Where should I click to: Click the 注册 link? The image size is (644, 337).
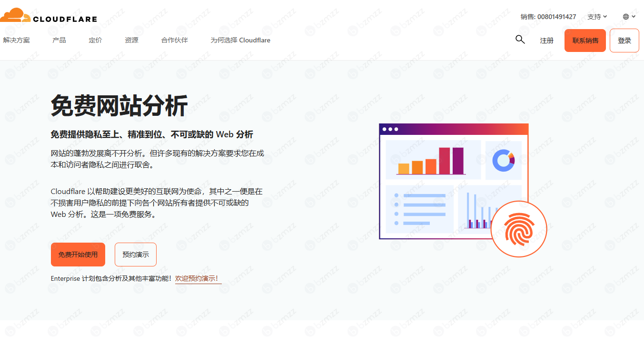(547, 41)
